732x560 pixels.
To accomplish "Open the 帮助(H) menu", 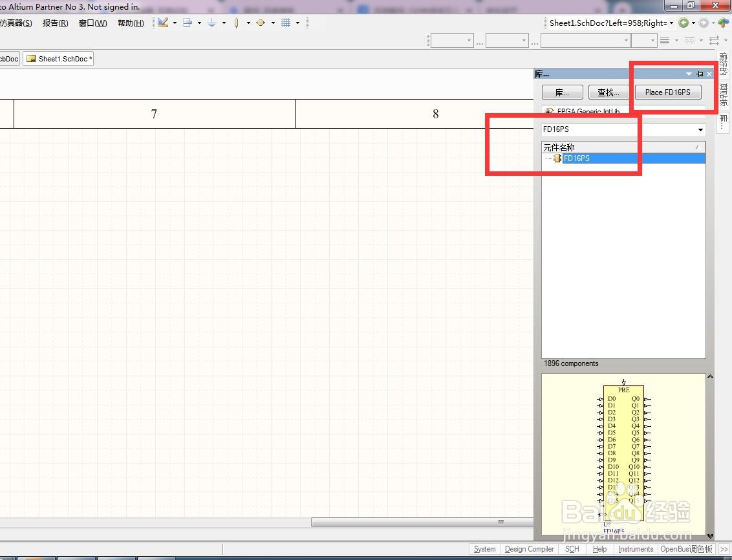I will tap(130, 23).
